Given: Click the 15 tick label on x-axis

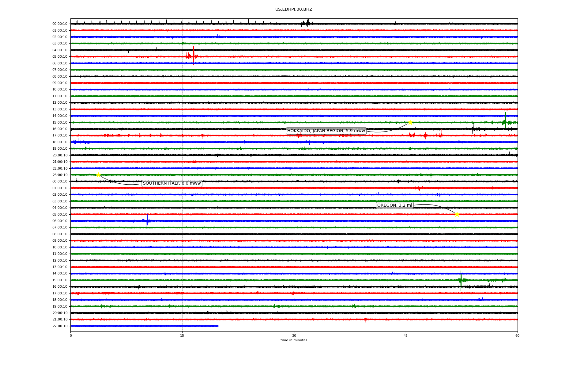Looking at the screenshot, I should click(x=182, y=335).
